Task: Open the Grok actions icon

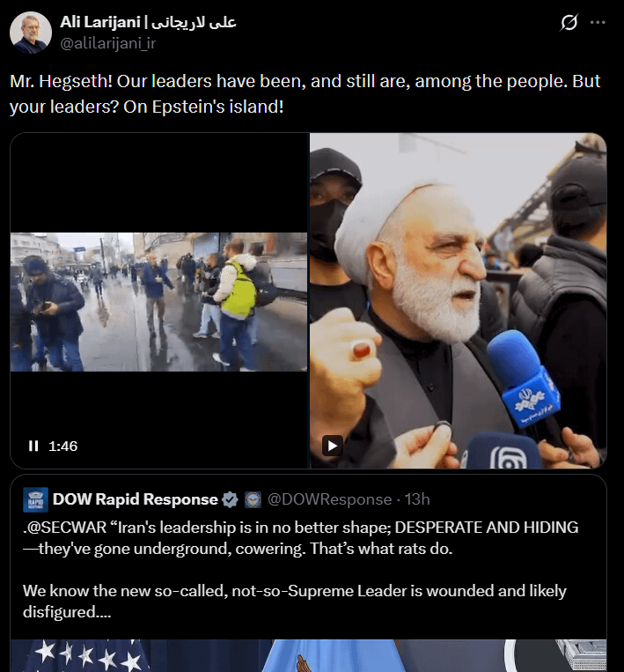Action: click(569, 24)
